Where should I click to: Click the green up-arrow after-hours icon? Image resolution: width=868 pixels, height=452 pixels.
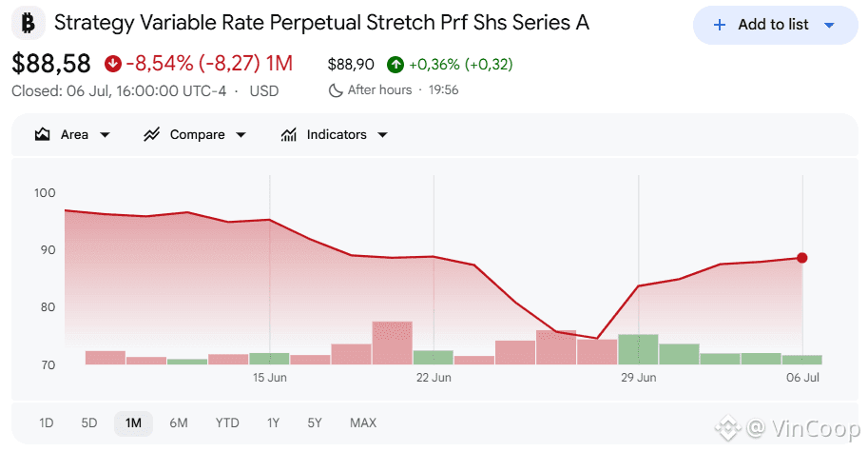click(395, 65)
